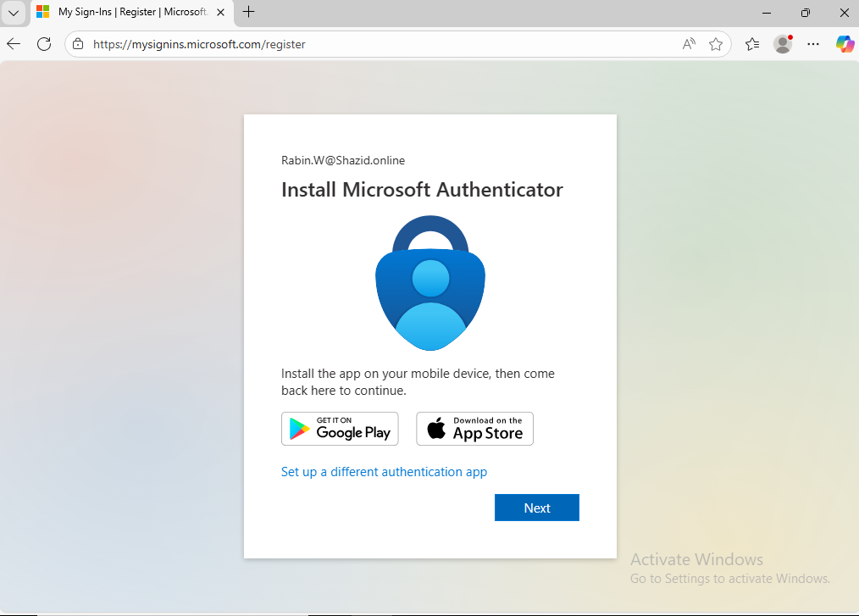Open a new tab with plus button
This screenshot has width=859, height=616.
pyautogui.click(x=249, y=12)
